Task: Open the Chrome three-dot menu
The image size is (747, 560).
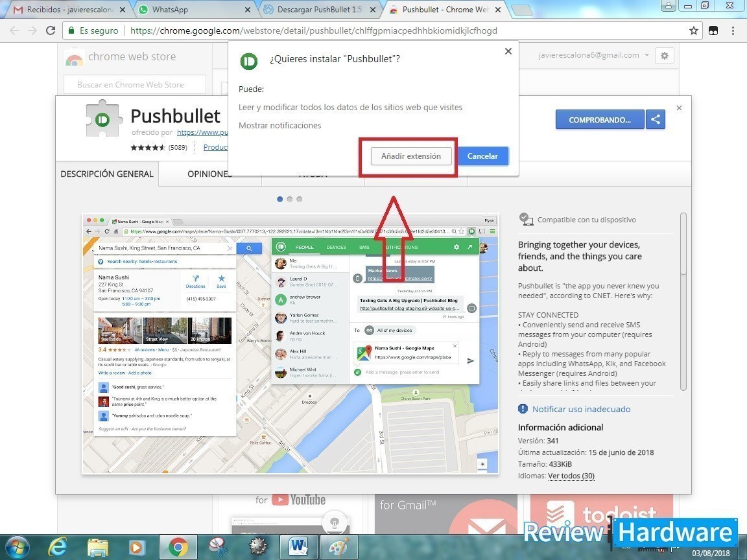Action: [733, 30]
